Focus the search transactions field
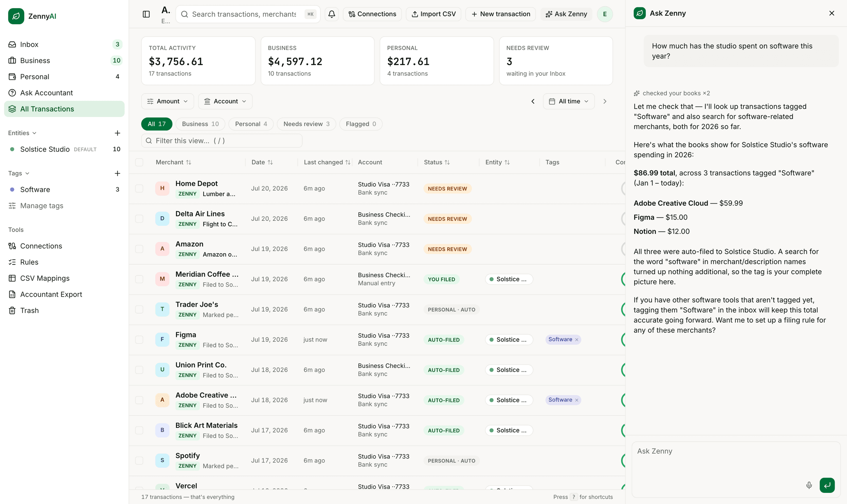 pyautogui.click(x=248, y=14)
